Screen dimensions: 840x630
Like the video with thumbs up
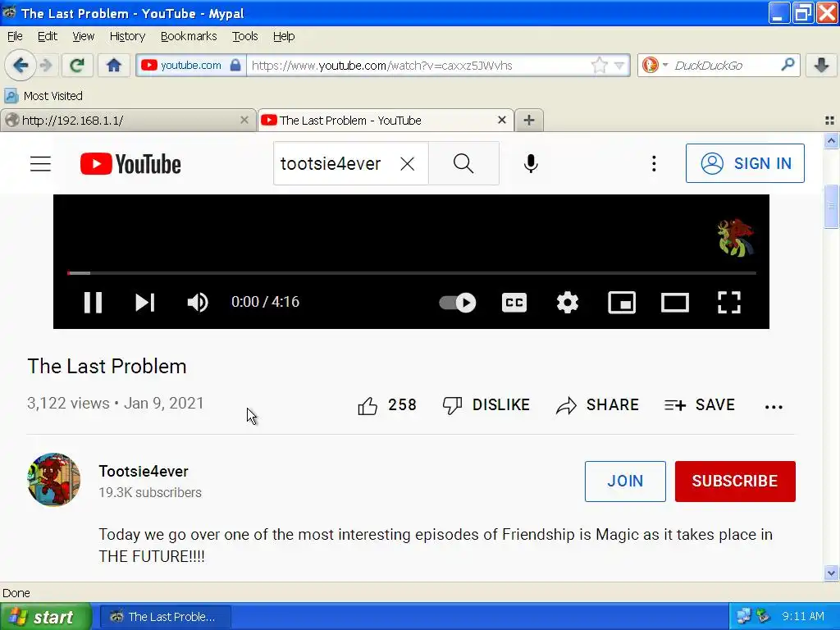click(x=387, y=405)
